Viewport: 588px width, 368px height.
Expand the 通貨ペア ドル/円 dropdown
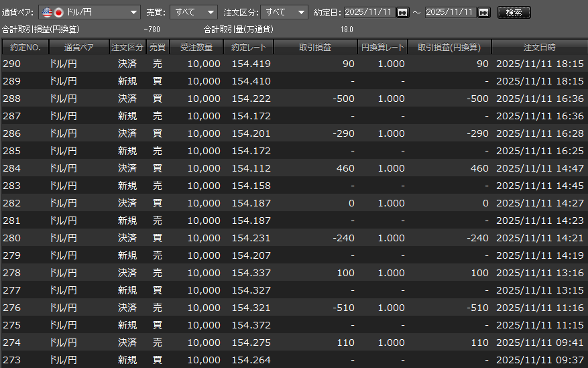133,12
